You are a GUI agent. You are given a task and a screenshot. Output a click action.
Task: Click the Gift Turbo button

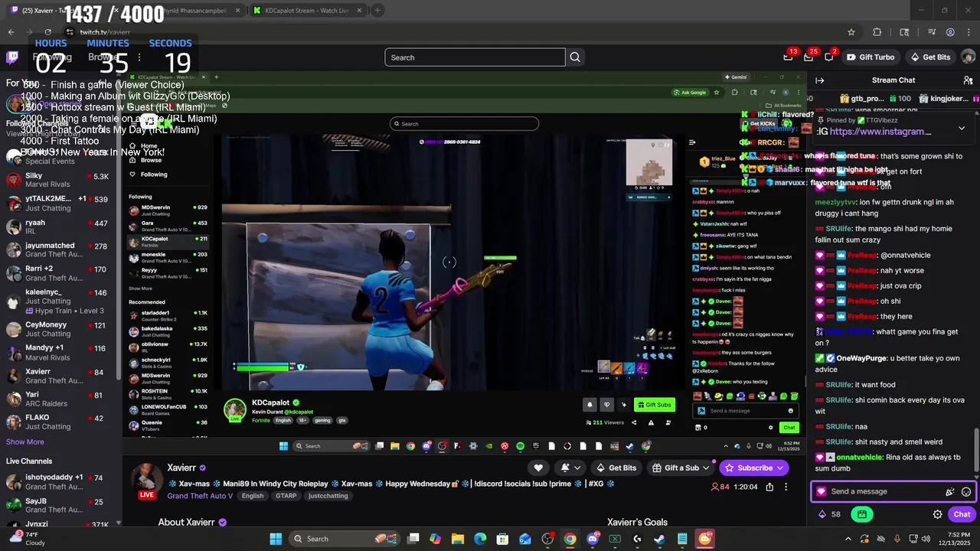tap(871, 57)
